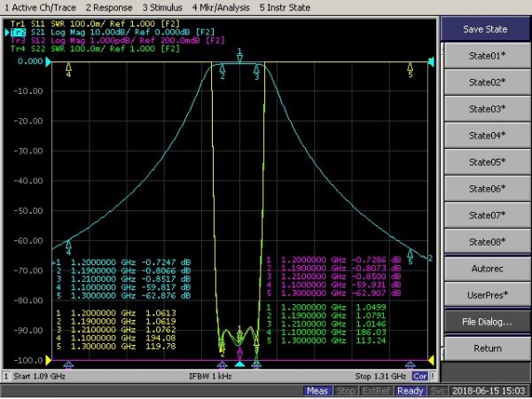The width and height of the screenshot is (532, 399).
Task: Click the S12 marker 1 readout -0.7286 dB
Action: pyautogui.click(x=376, y=260)
